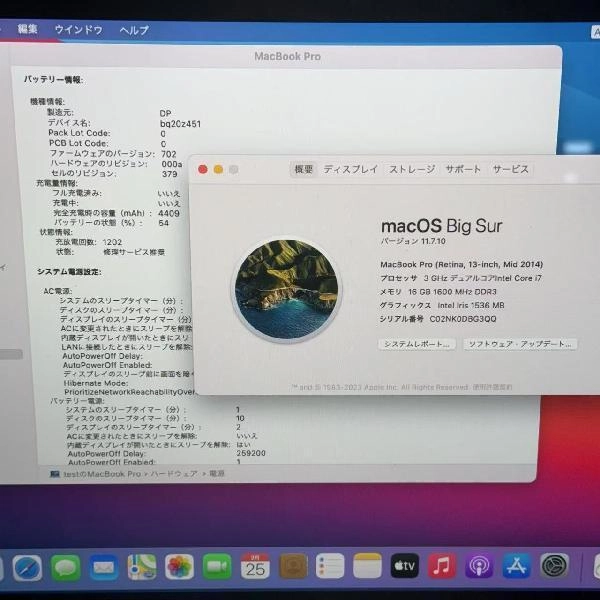Click the システム電源設定 heading
This screenshot has width=600, height=600.
click(69, 272)
